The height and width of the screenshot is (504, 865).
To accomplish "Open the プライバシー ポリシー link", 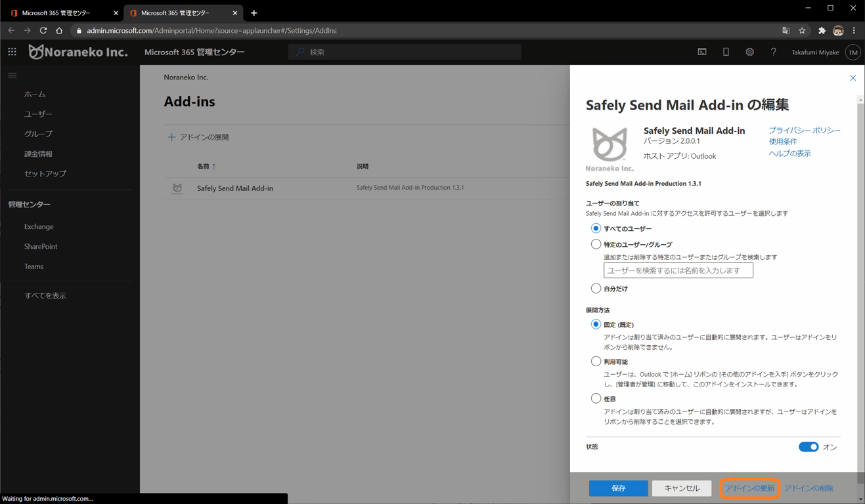I will pos(805,131).
